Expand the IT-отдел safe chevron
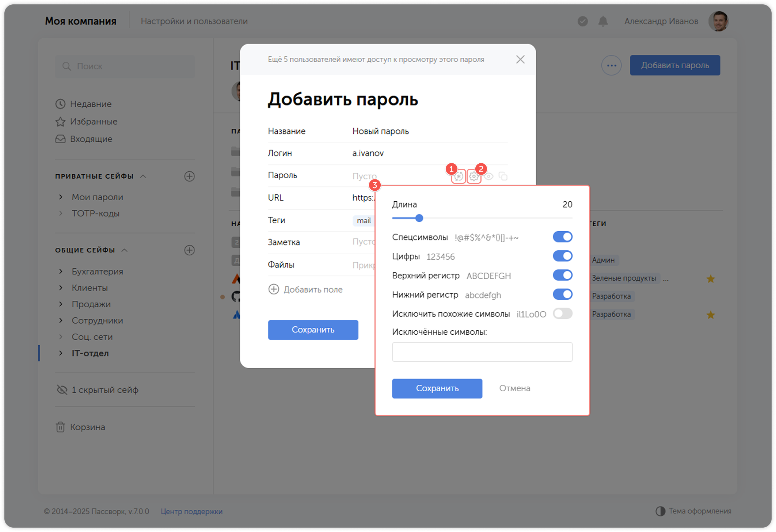 [61, 353]
